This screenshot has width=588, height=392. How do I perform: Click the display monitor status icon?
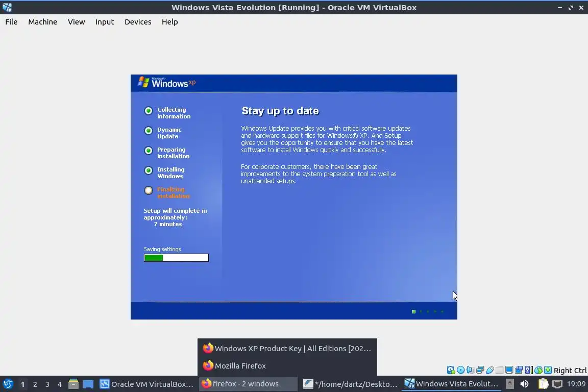(x=509, y=370)
